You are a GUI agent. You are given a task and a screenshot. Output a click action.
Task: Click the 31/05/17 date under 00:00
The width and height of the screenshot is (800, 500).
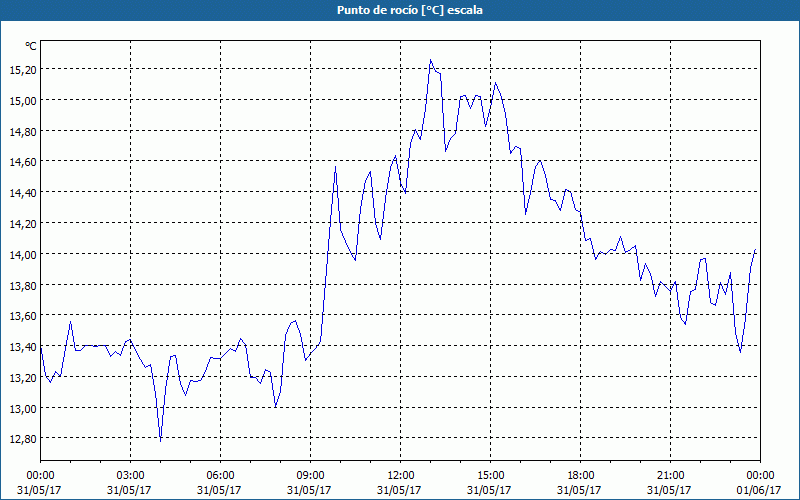(x=39, y=490)
